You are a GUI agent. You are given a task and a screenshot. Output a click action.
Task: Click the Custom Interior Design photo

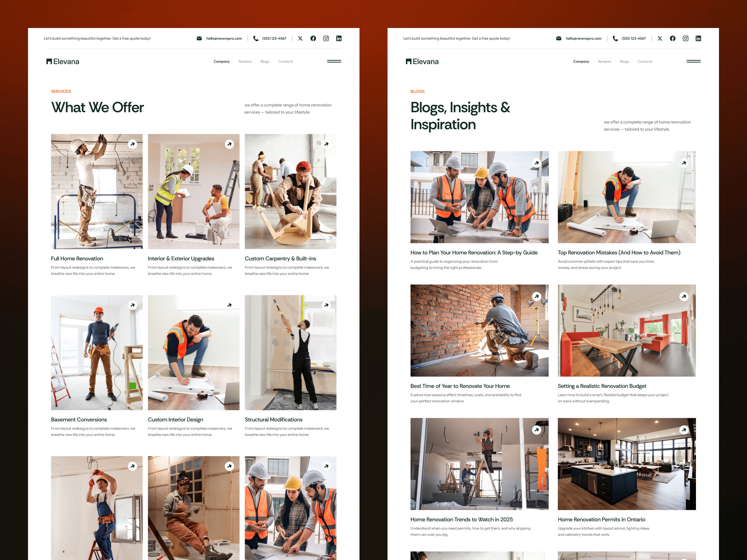point(194,352)
